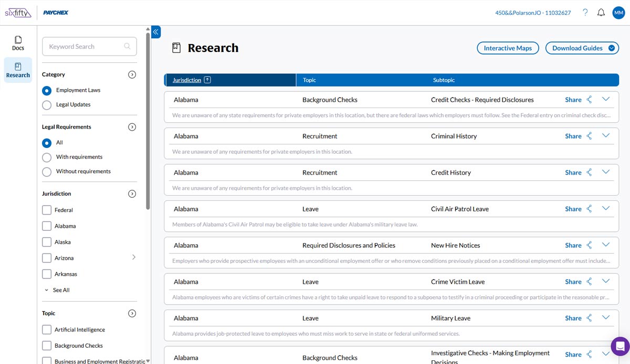
Task: Check the Alaska jurisdiction checkbox
Action: tap(46, 242)
